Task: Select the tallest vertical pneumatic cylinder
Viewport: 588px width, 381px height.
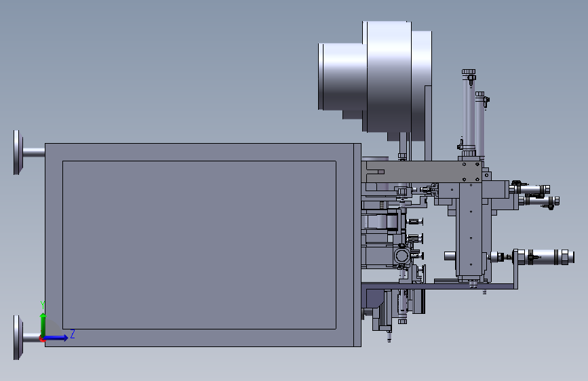Action: coord(469,112)
